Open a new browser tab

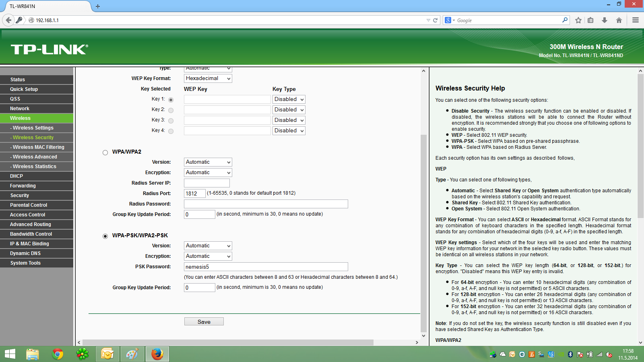pos(98,6)
